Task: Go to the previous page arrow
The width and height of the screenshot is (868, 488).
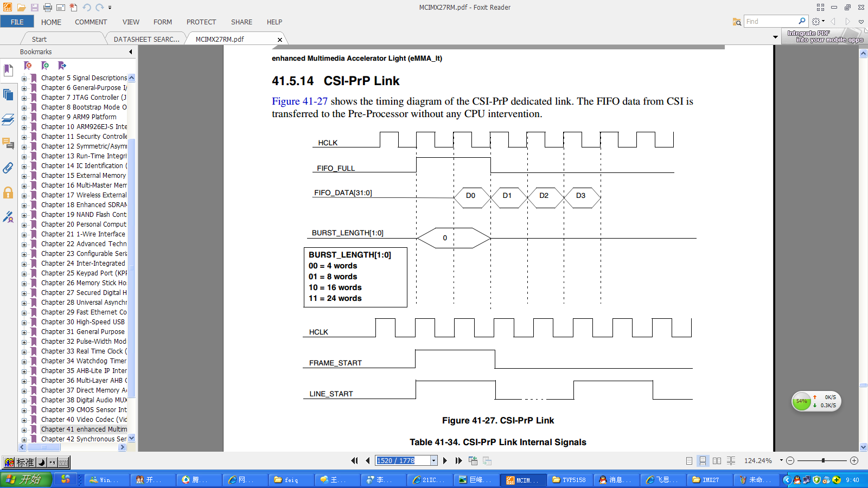Action: coord(368,460)
